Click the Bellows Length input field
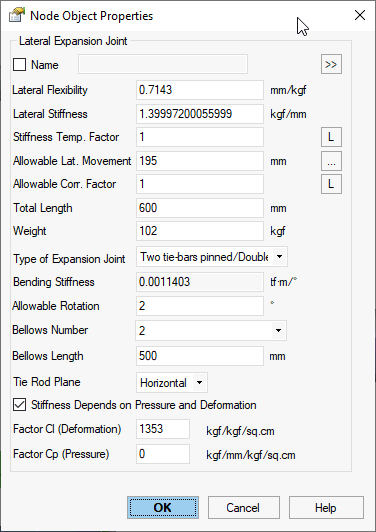This screenshot has height=532, width=376. 200,356
